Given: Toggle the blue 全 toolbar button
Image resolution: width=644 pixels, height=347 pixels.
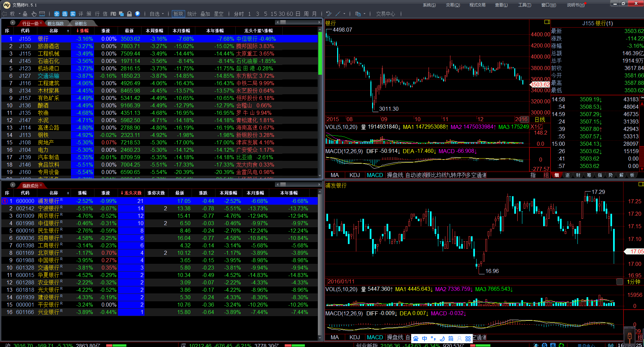Looking at the screenshot, I should pos(56,14).
